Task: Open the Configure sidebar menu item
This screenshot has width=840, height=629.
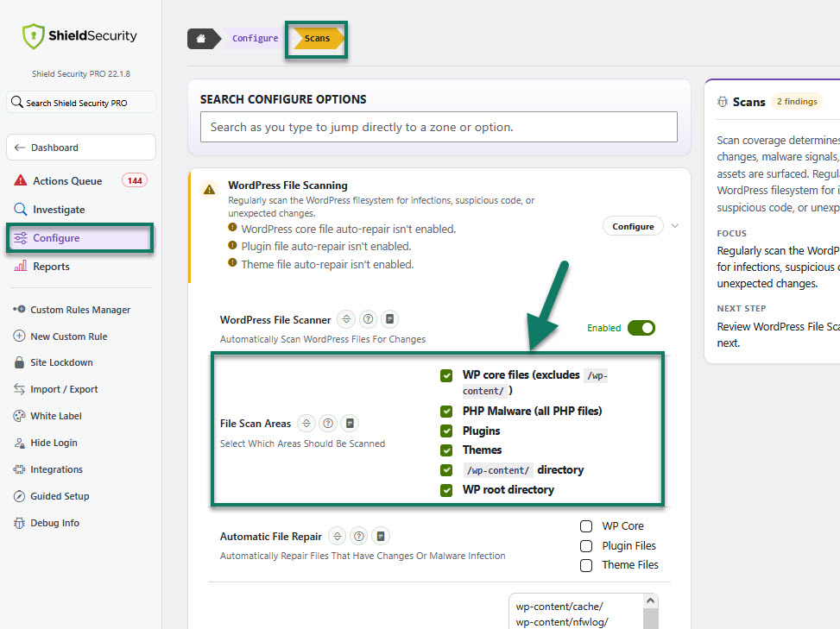Action: point(81,237)
